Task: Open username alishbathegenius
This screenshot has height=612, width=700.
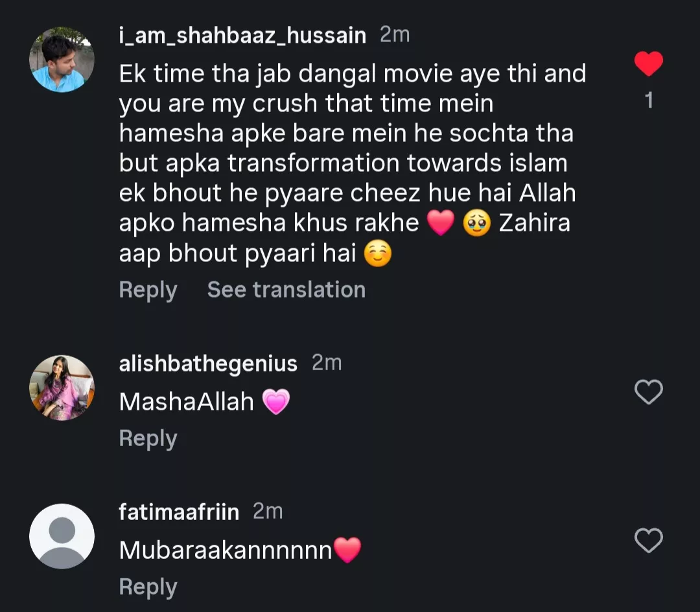Action: (x=208, y=364)
